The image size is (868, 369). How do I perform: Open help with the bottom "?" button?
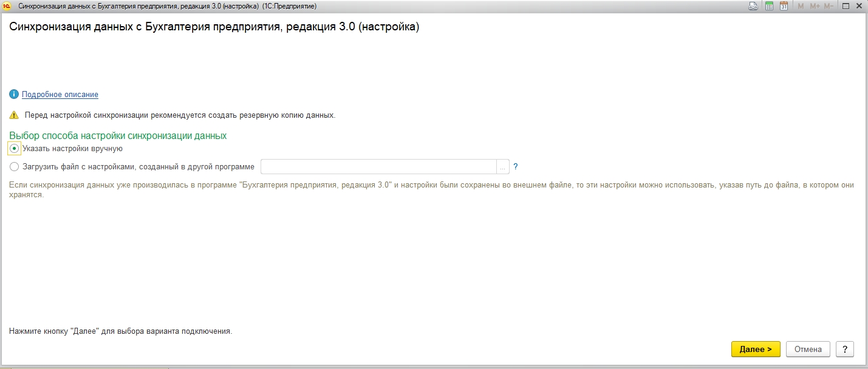(x=845, y=349)
